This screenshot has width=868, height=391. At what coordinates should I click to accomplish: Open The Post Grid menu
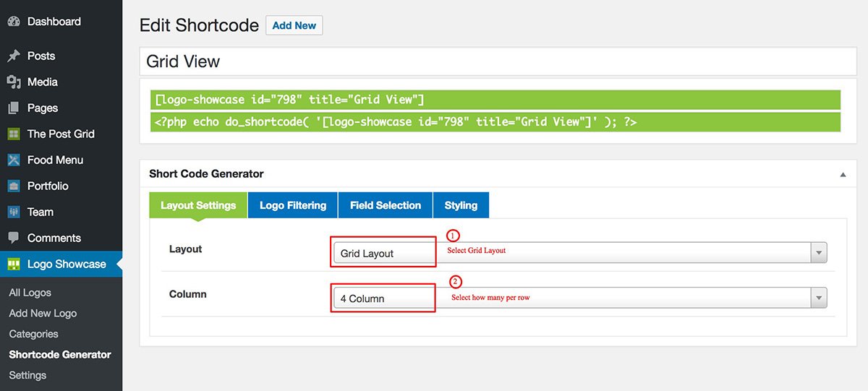tap(61, 134)
